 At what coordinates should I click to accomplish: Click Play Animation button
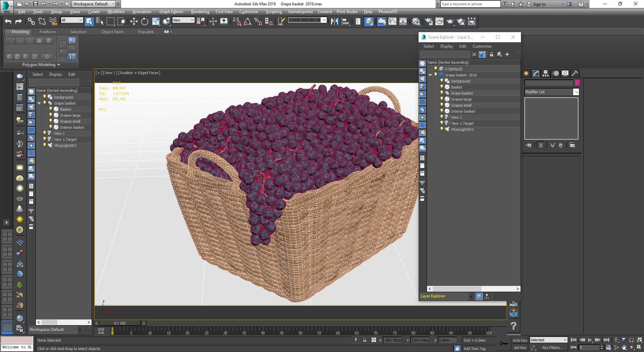point(590,340)
